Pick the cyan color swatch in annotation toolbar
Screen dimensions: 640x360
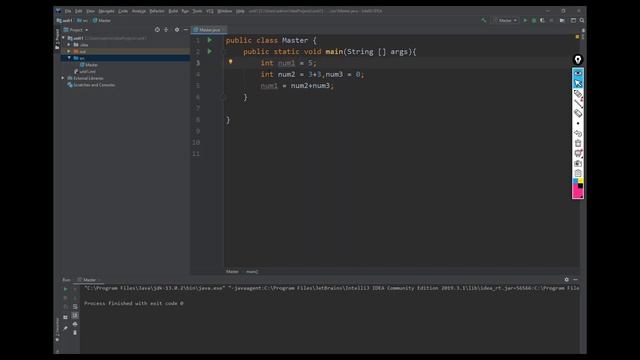click(x=576, y=180)
